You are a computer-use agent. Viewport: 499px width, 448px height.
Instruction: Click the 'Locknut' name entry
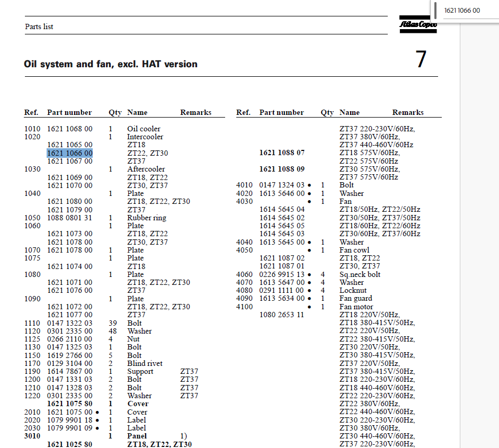coord(353,291)
